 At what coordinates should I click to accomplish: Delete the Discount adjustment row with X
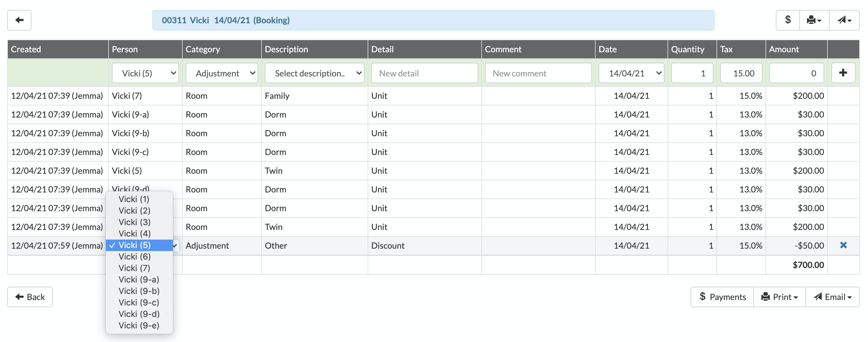843,245
